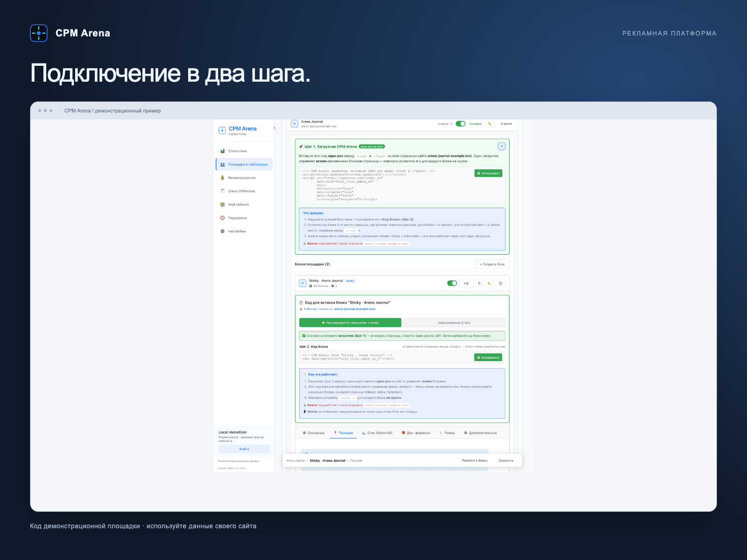Select Рекомендуется (загрузчик + блок) mode
Viewport: 747px width, 560px height.
(x=350, y=322)
